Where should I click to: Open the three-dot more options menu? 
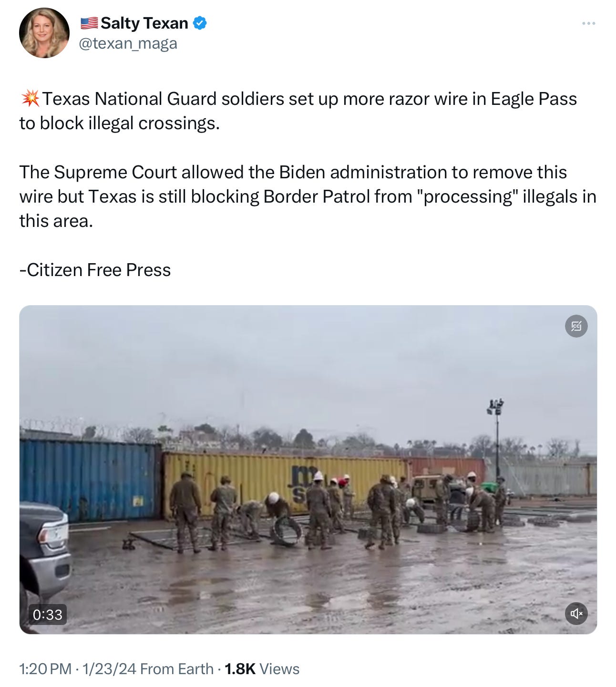coord(588,23)
